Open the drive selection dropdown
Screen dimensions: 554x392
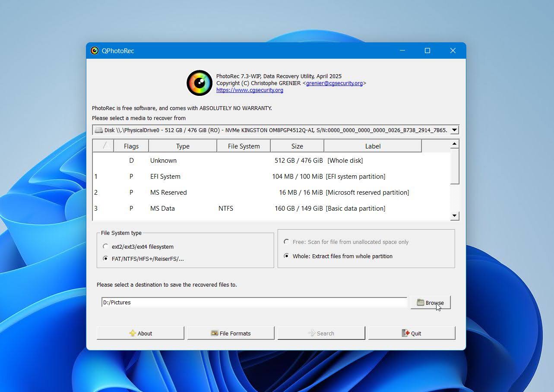(454, 130)
